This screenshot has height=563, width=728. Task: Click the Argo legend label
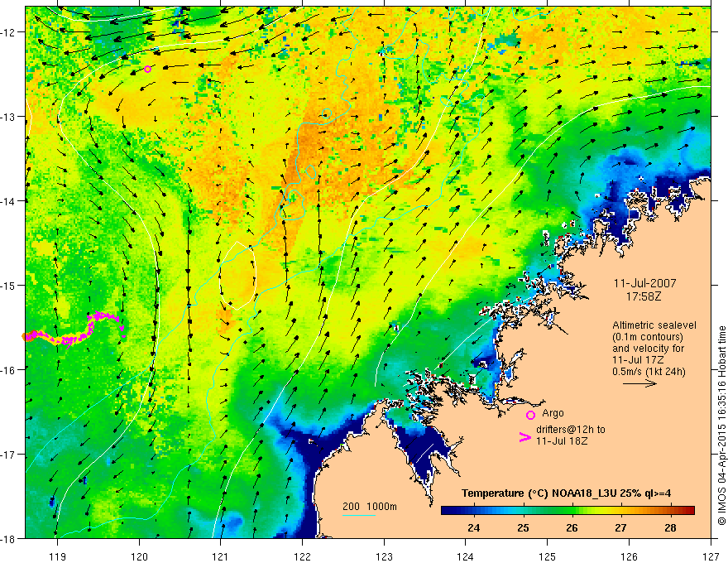553,413
